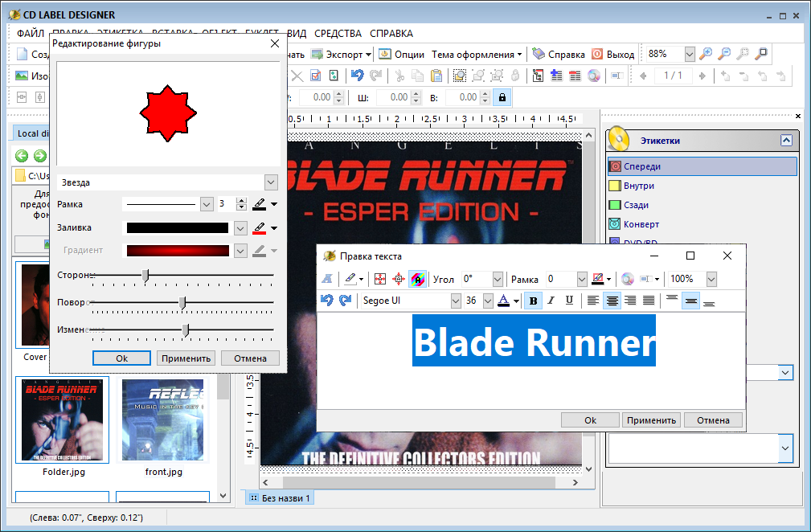Screen dimensions: 811x532
Task: Pick fill color with the Заливка pen icon
Action: coord(260,227)
